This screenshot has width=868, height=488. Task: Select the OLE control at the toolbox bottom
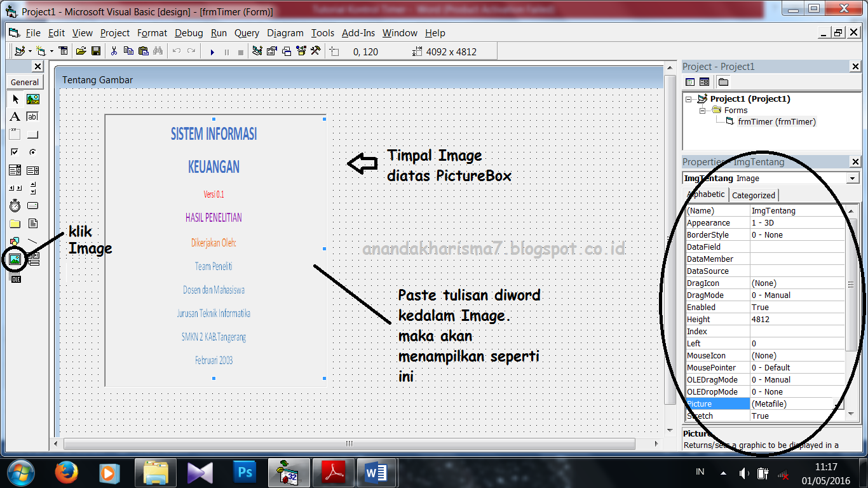[x=14, y=278]
